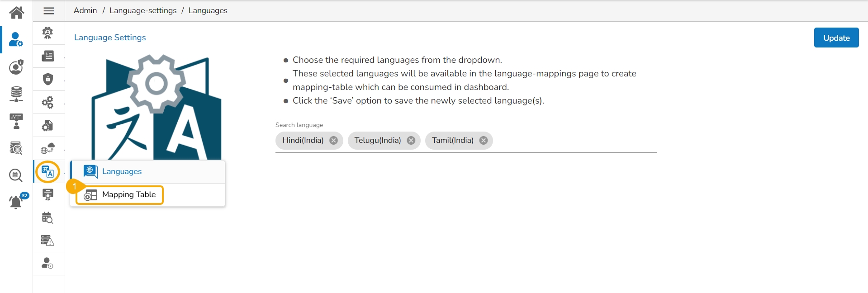Open the shield lock security icon
This screenshot has width=868, height=293.
click(47, 79)
